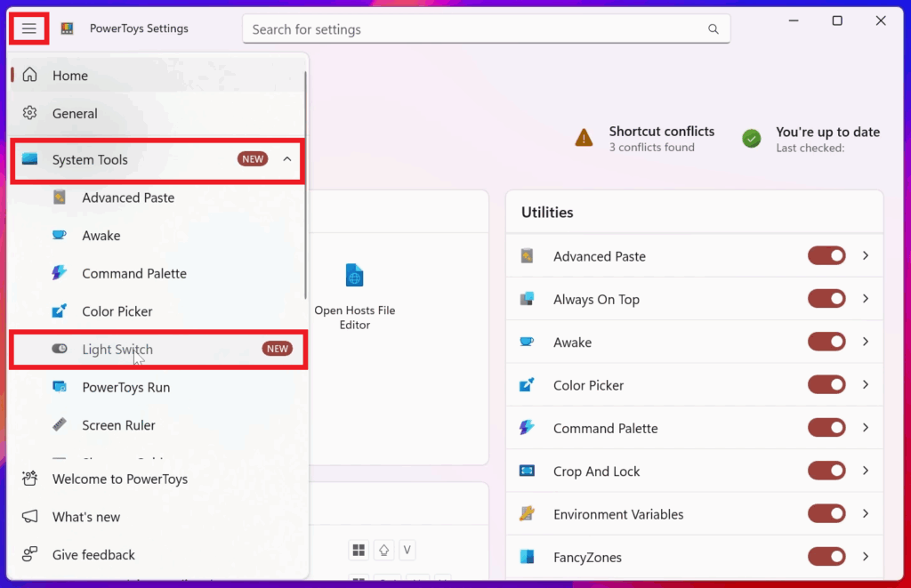Open the Light Switch menu item
This screenshot has width=911, height=588.
coord(117,350)
